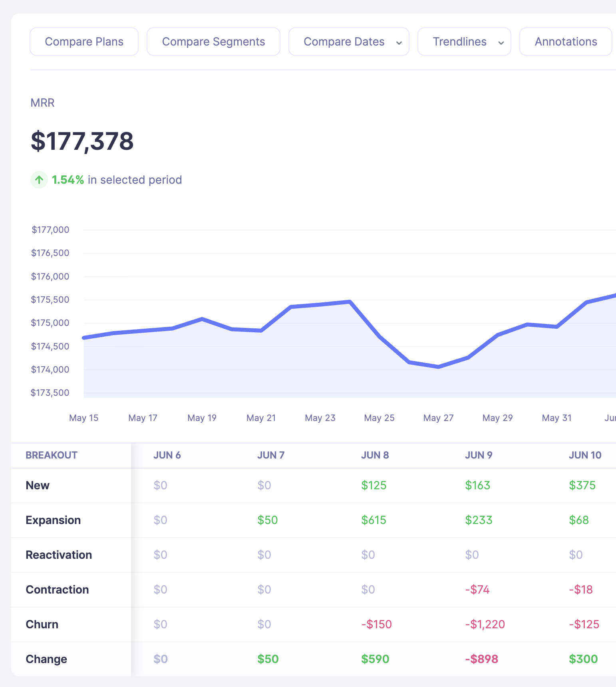This screenshot has width=616, height=687.
Task: Click the May 23 x-axis label
Action: (320, 418)
